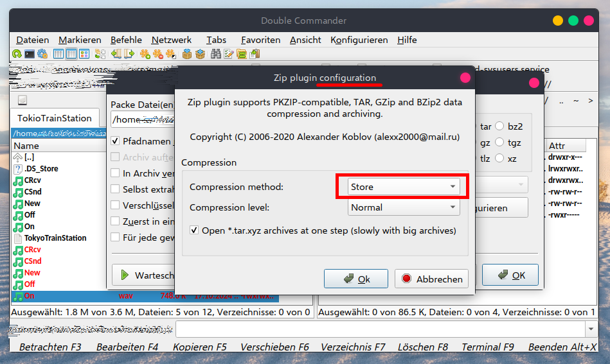This screenshot has width=610, height=364.
Task: Select the xz packer radio button
Action: pyautogui.click(x=500, y=159)
